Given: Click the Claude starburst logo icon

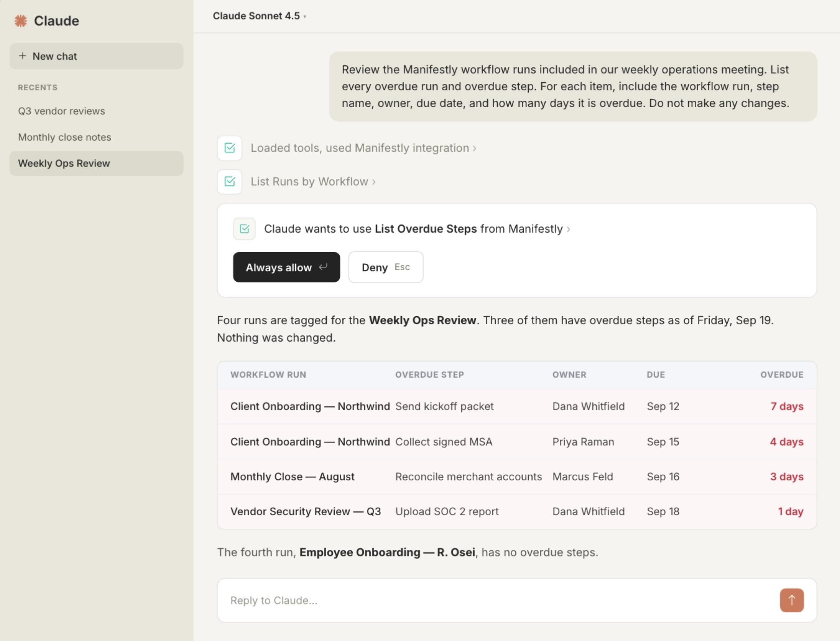Looking at the screenshot, I should pyautogui.click(x=21, y=21).
